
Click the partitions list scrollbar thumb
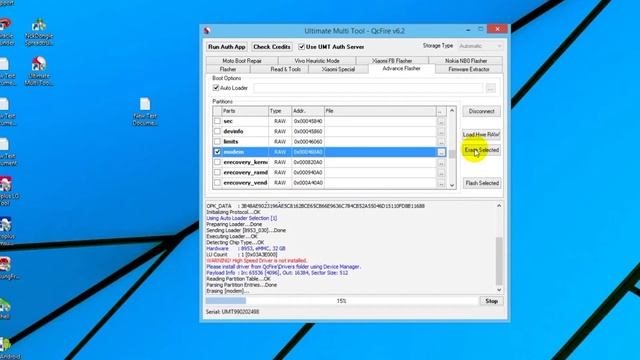click(452, 154)
